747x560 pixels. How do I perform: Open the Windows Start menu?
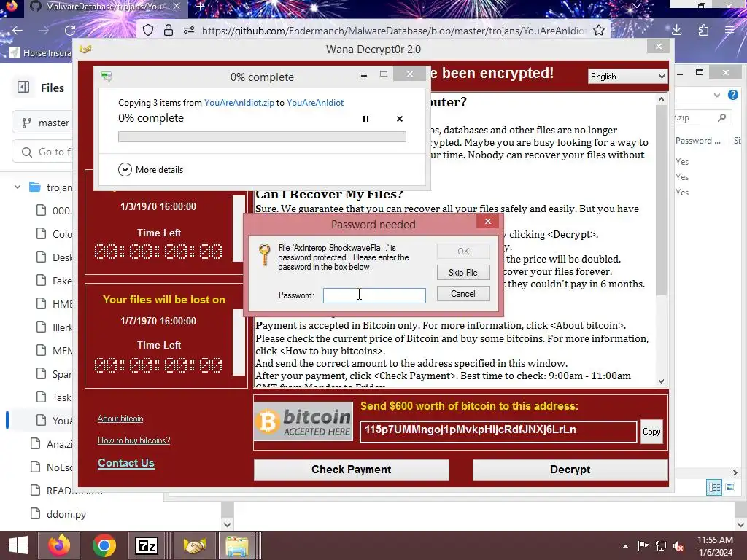[18, 545]
